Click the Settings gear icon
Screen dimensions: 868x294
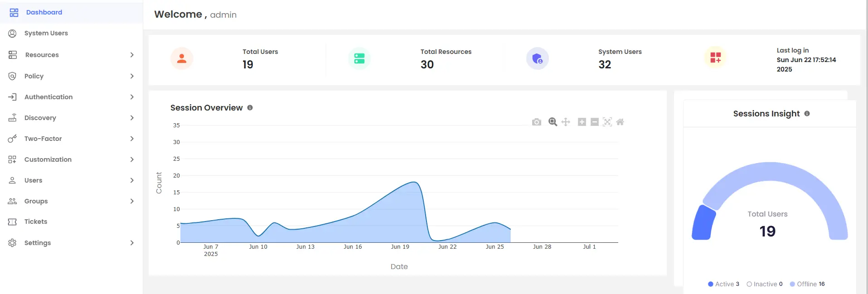12,242
